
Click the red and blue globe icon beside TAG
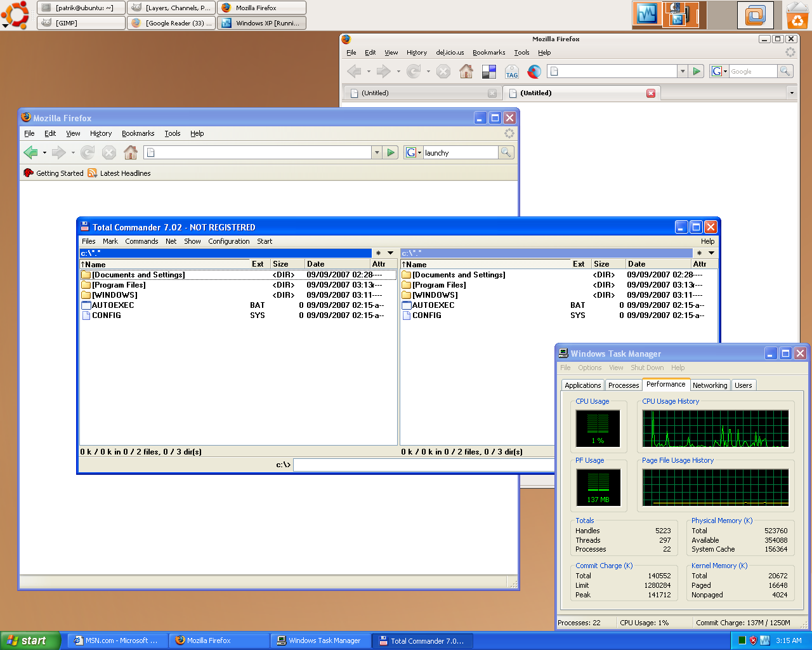[x=534, y=72]
